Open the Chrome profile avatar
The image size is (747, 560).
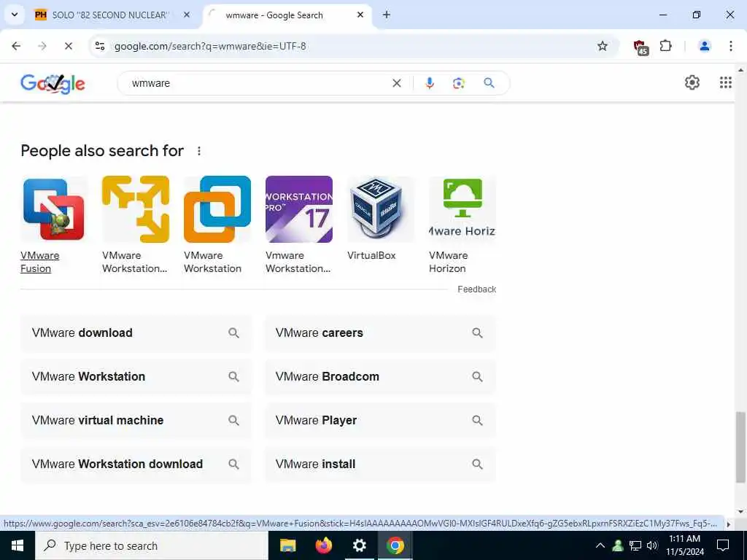(704, 46)
